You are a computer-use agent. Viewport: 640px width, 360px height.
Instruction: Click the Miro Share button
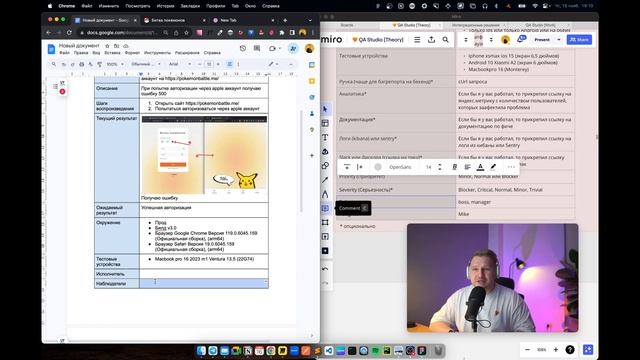pyautogui.click(x=579, y=40)
